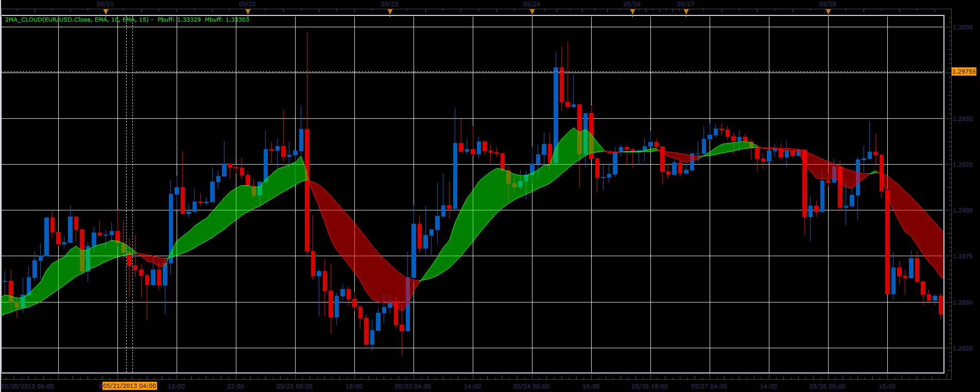Click the 05/28 00:00 time label
Image resolution: width=980 pixels, height=392 pixels.
click(x=828, y=386)
